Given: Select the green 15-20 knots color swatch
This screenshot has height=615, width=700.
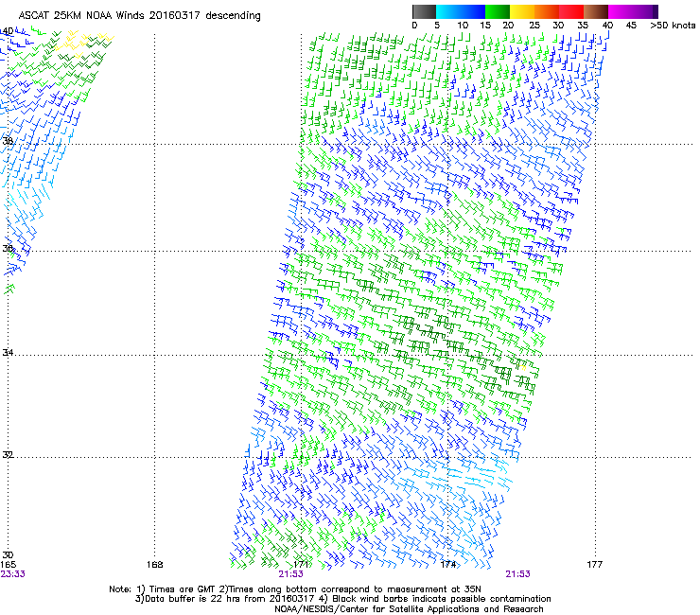Looking at the screenshot, I should pyautogui.click(x=498, y=11).
